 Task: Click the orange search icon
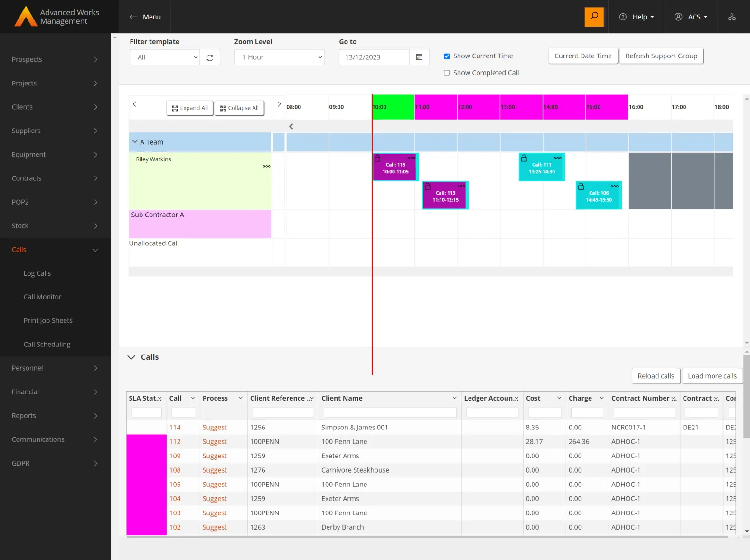594,17
